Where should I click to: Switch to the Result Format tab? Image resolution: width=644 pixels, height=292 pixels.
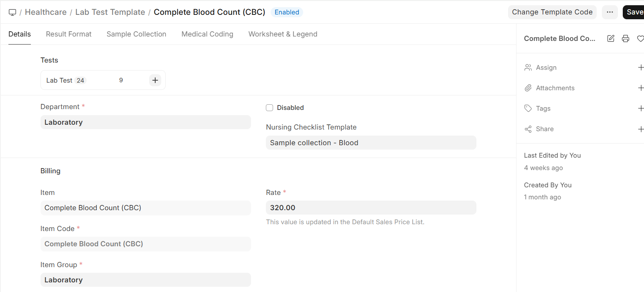[x=69, y=34]
